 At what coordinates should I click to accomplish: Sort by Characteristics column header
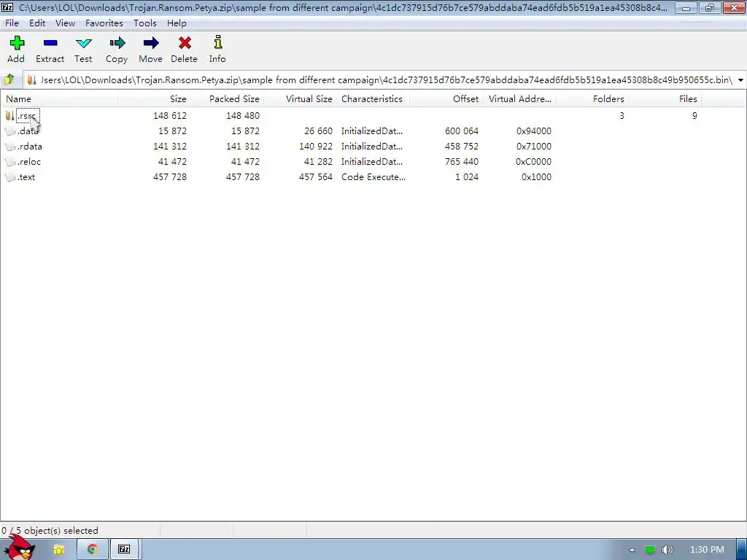point(373,99)
